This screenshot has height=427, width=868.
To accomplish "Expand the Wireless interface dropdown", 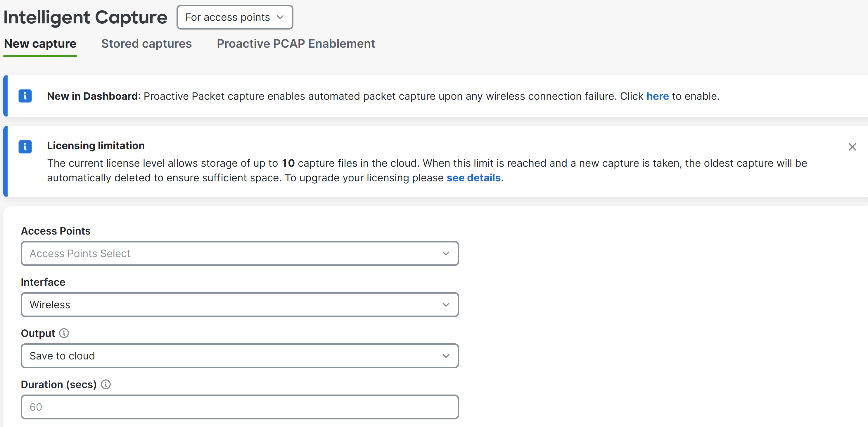I will [240, 304].
